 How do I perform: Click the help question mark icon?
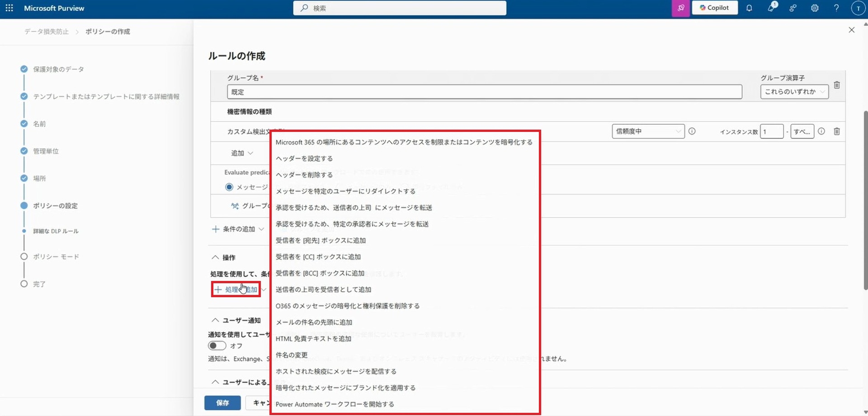click(x=836, y=8)
